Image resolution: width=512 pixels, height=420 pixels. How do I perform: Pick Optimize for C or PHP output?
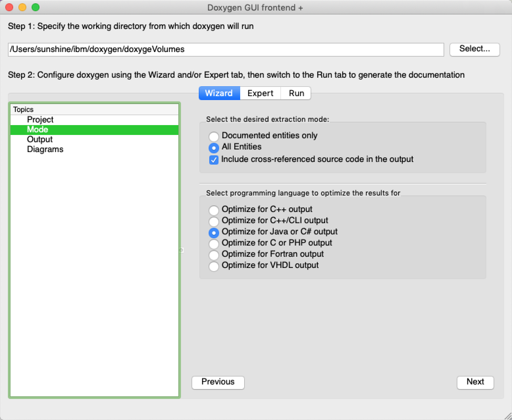tap(214, 244)
